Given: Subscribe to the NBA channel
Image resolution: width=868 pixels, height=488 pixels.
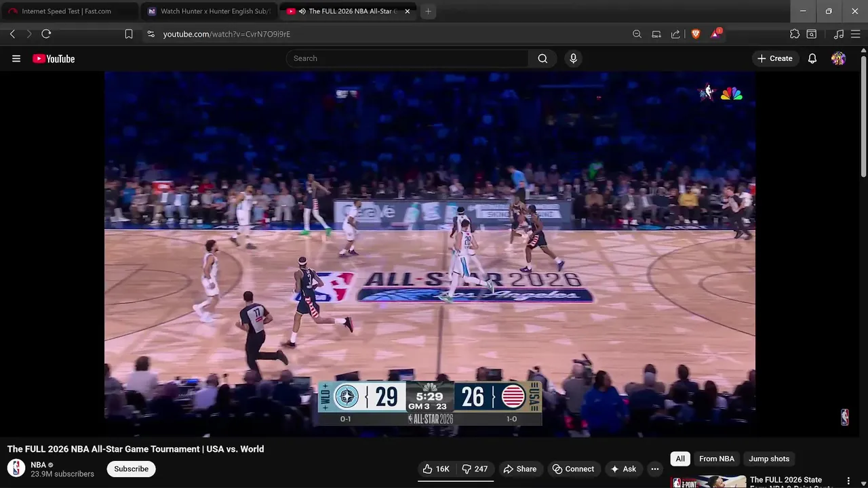Looking at the screenshot, I should (131, 469).
